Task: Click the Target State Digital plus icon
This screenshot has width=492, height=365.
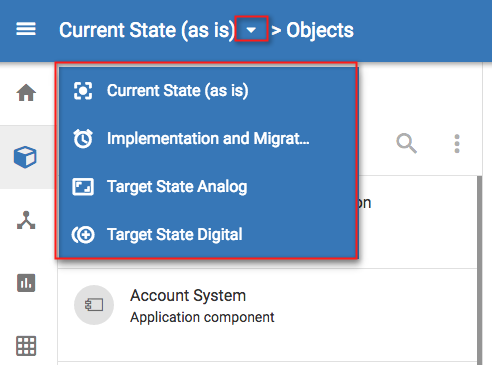Action: [83, 235]
